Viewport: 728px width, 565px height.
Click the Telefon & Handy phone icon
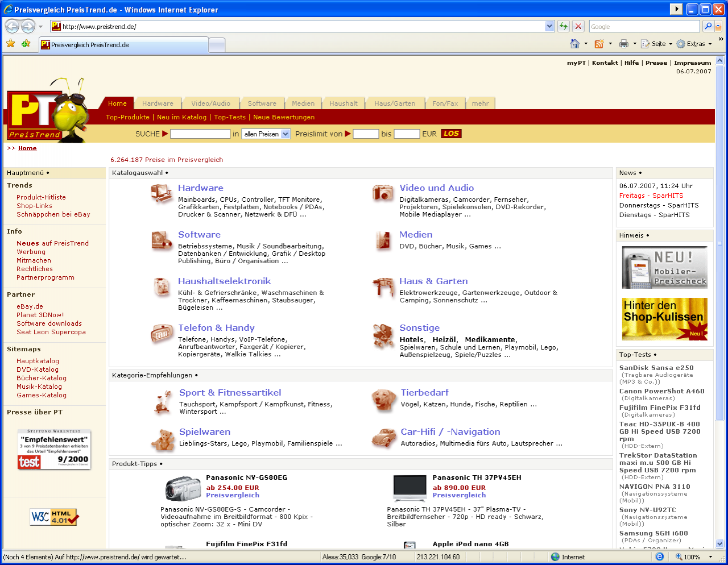click(162, 334)
